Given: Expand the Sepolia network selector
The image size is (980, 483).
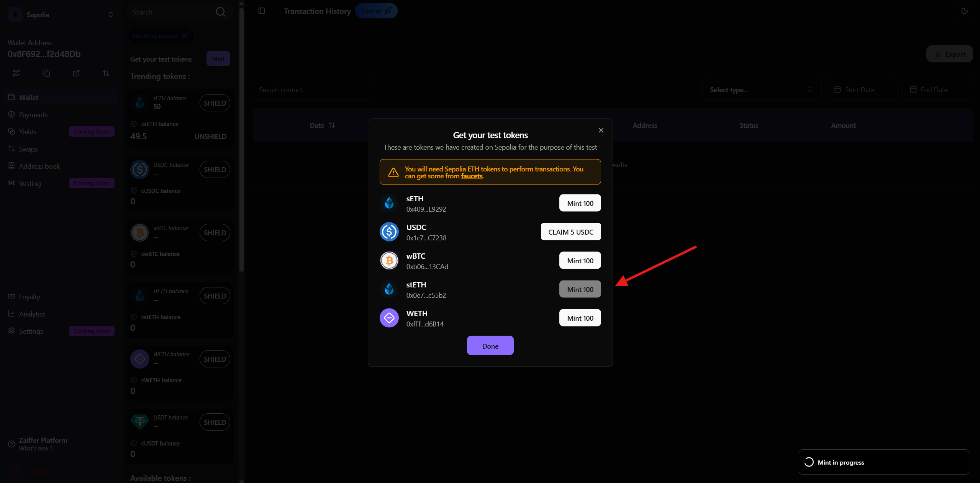Looking at the screenshot, I should [x=110, y=15].
